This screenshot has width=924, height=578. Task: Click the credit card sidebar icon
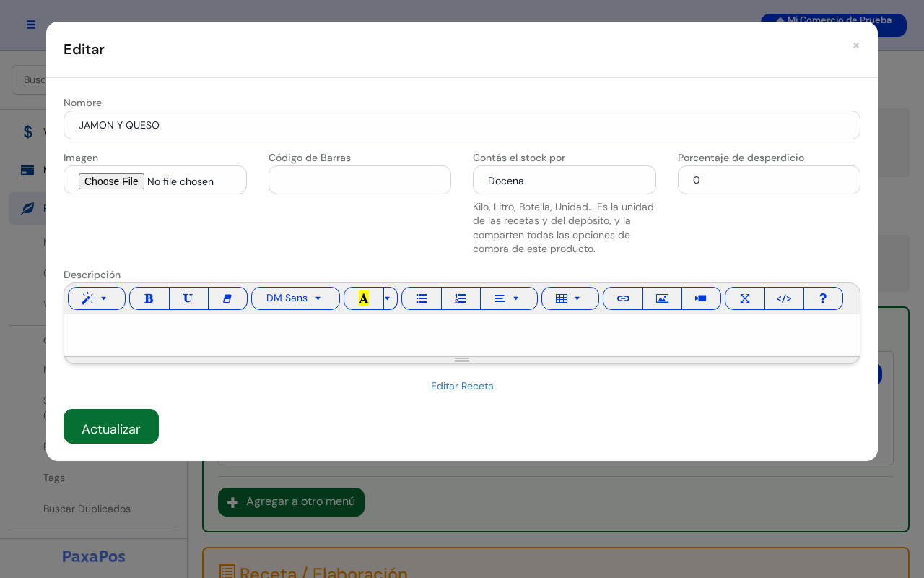coord(27,171)
